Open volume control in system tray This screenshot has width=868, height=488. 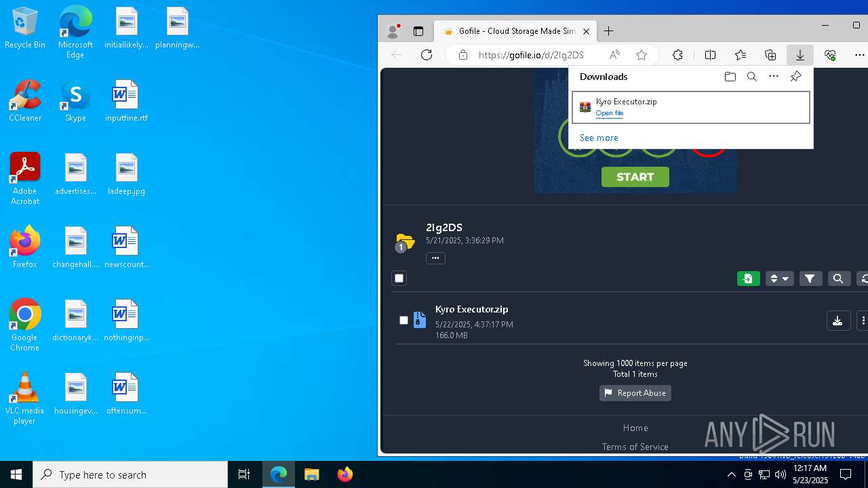click(x=781, y=474)
